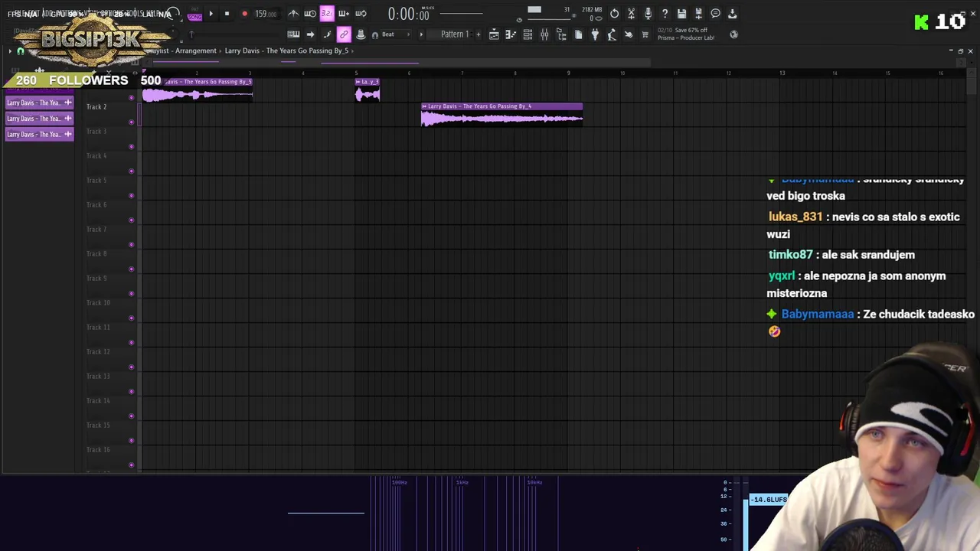Open the By_4 clip menu arrow on Track 2

pos(424,106)
